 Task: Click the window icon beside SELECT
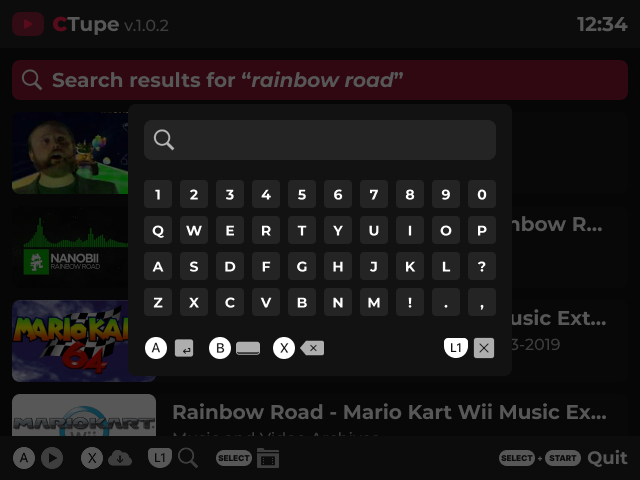[268, 458]
